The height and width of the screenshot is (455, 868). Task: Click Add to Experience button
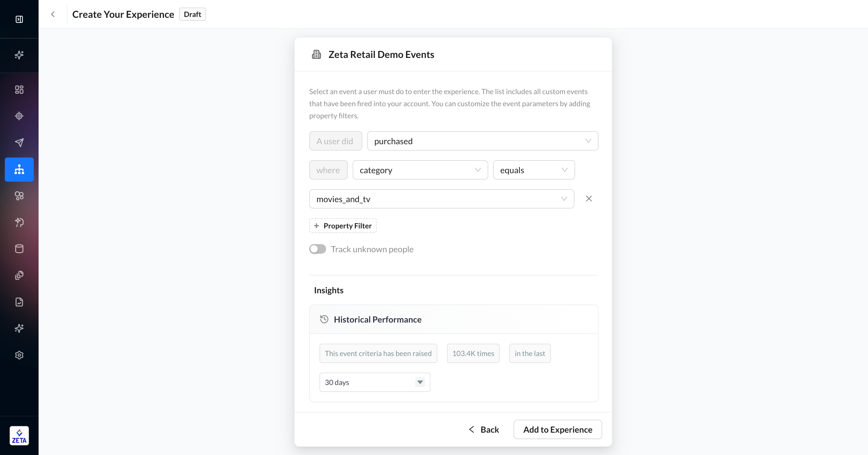coord(557,429)
